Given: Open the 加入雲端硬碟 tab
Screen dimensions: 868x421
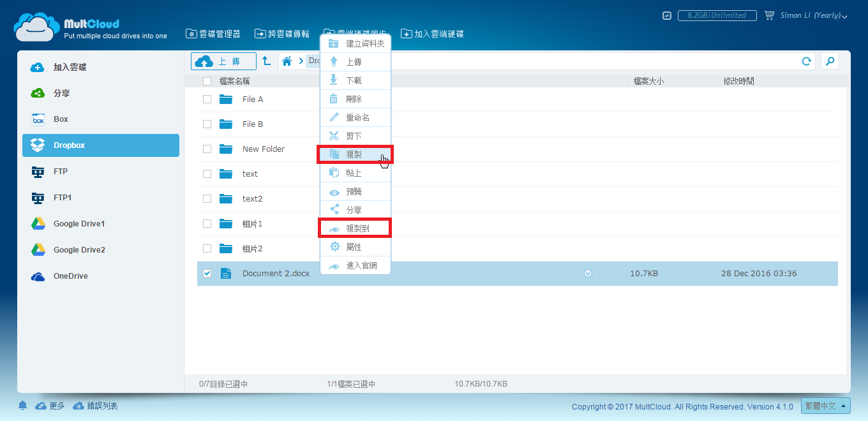Looking at the screenshot, I should click(x=432, y=34).
